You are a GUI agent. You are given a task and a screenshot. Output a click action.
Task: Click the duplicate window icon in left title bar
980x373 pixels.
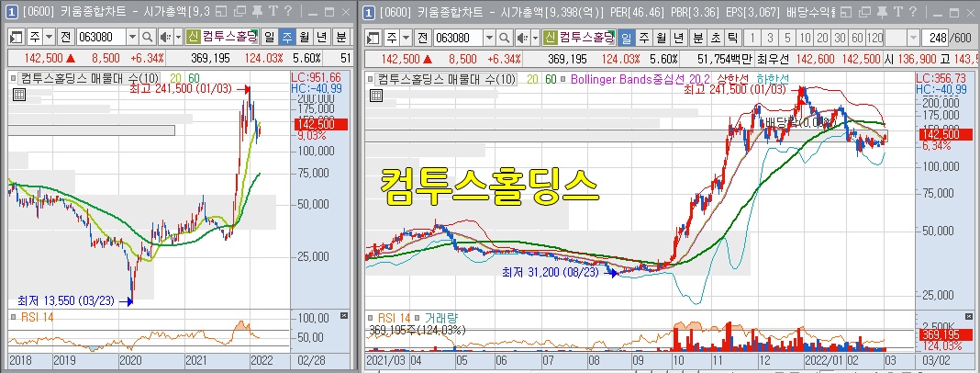tap(242, 11)
